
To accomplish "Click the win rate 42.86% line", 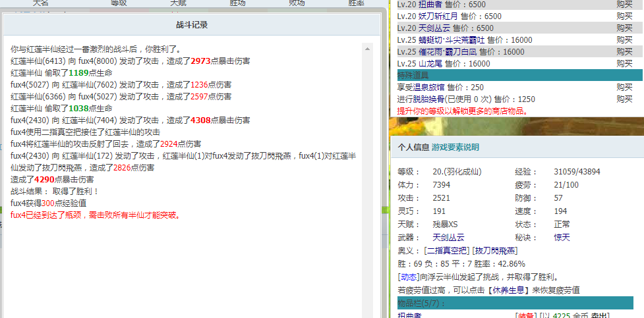I will [461, 264].
